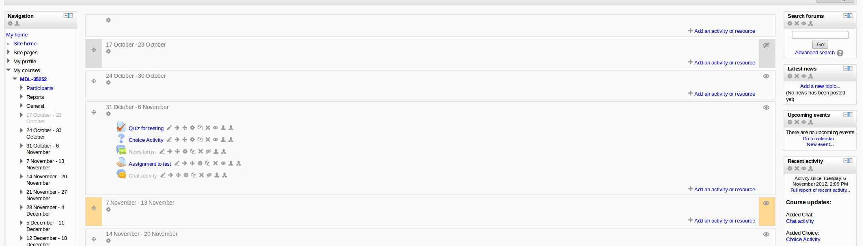The width and height of the screenshot is (868, 246).
Task: Show the hidden News forum activity
Action: 208,152
